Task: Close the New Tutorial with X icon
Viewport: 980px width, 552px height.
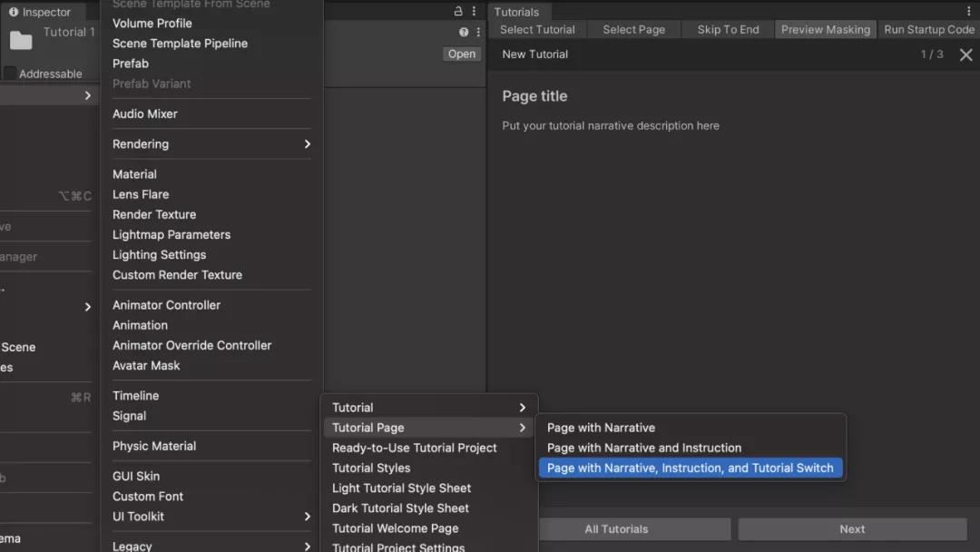Action: pos(965,54)
